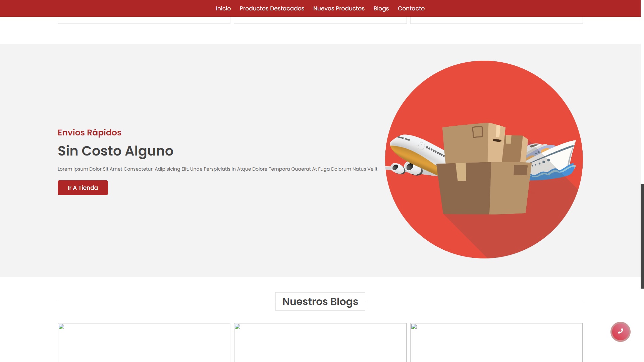Click the Nuestros Blogs section heading

tap(320, 301)
